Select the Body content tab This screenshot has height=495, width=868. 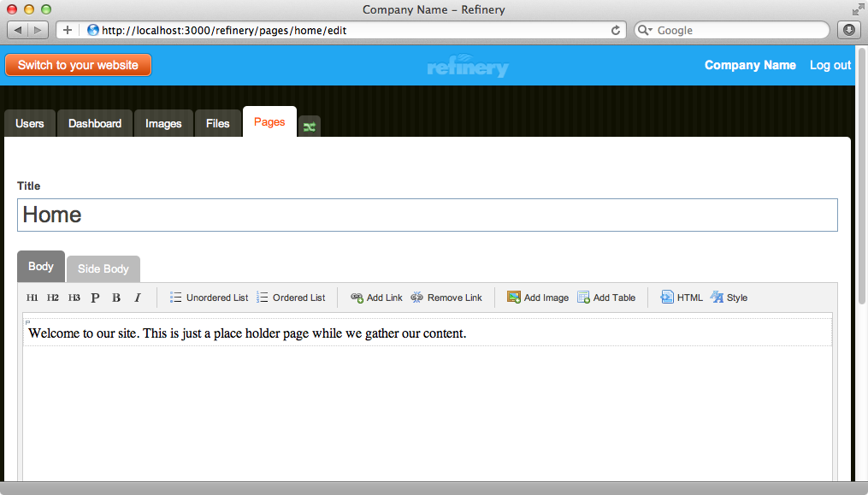pos(41,267)
